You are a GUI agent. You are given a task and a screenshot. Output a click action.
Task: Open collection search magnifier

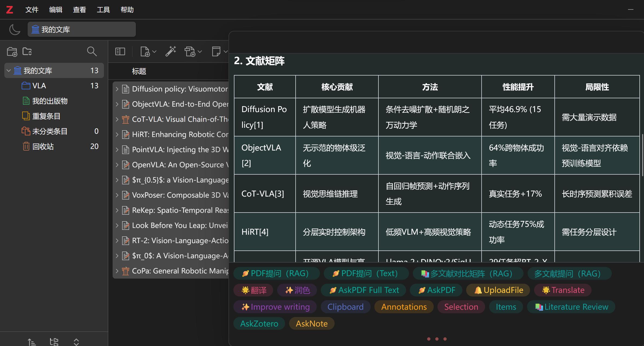pyautogui.click(x=92, y=51)
